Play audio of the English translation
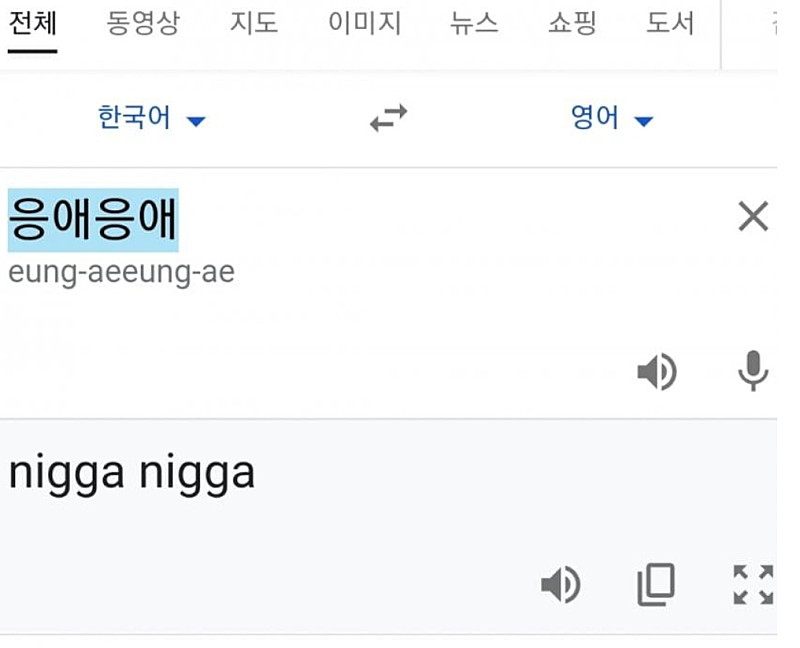The height and width of the screenshot is (648, 800). pyautogui.click(x=560, y=585)
